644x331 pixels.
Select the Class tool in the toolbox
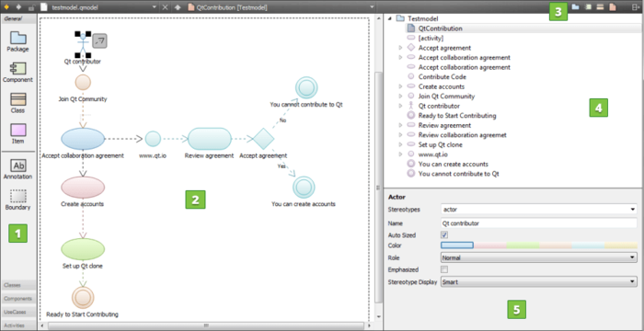click(18, 103)
